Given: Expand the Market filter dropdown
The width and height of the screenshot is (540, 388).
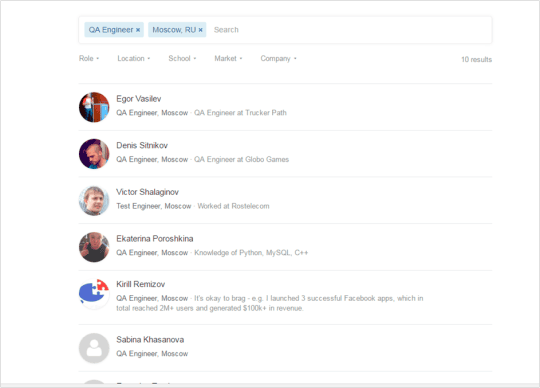Looking at the screenshot, I should click(228, 59).
